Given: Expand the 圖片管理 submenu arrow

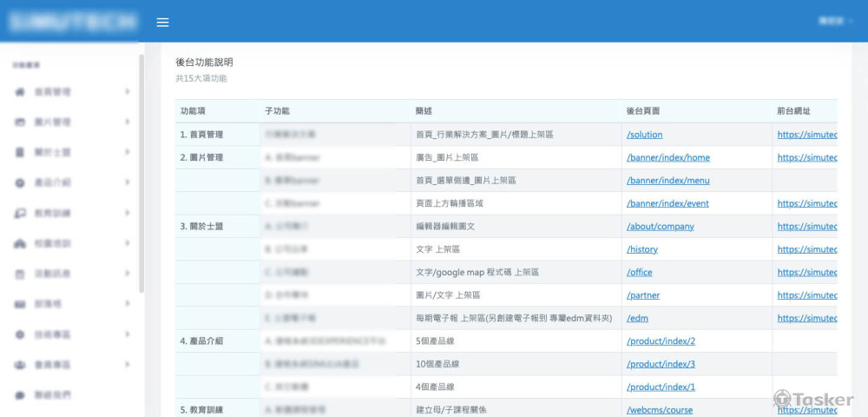Looking at the screenshot, I should pyautogui.click(x=127, y=122).
